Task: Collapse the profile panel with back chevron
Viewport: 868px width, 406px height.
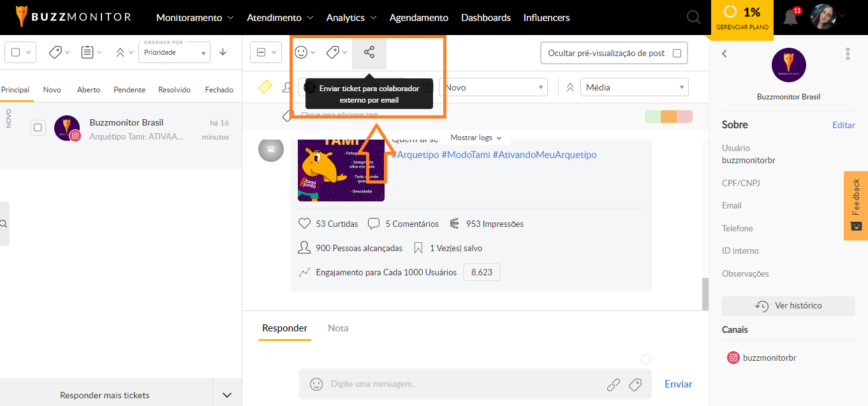Action: 725,54
